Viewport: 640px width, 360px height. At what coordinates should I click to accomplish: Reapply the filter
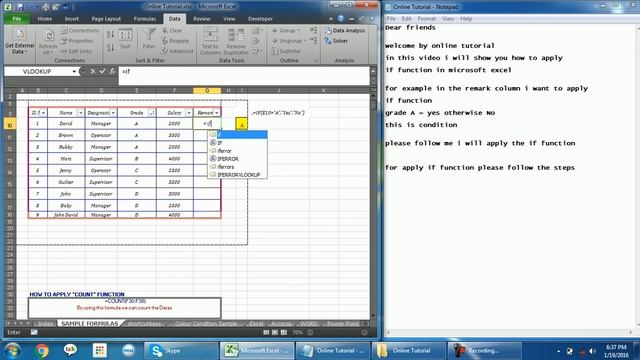coord(176,41)
